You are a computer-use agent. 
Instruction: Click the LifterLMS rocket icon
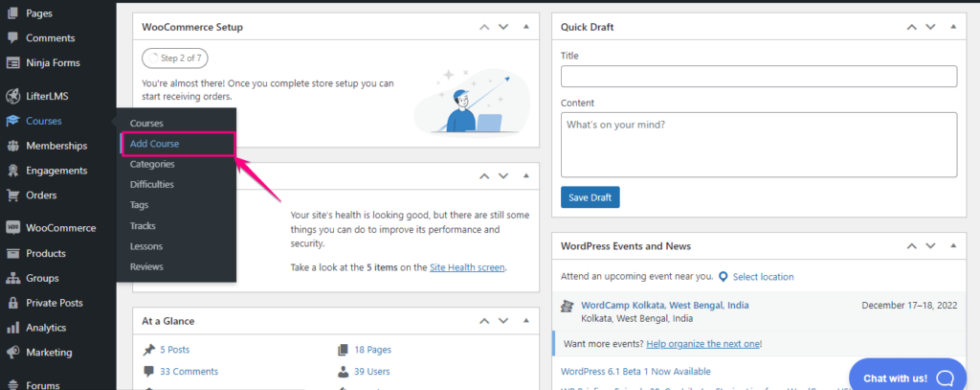(x=12, y=97)
